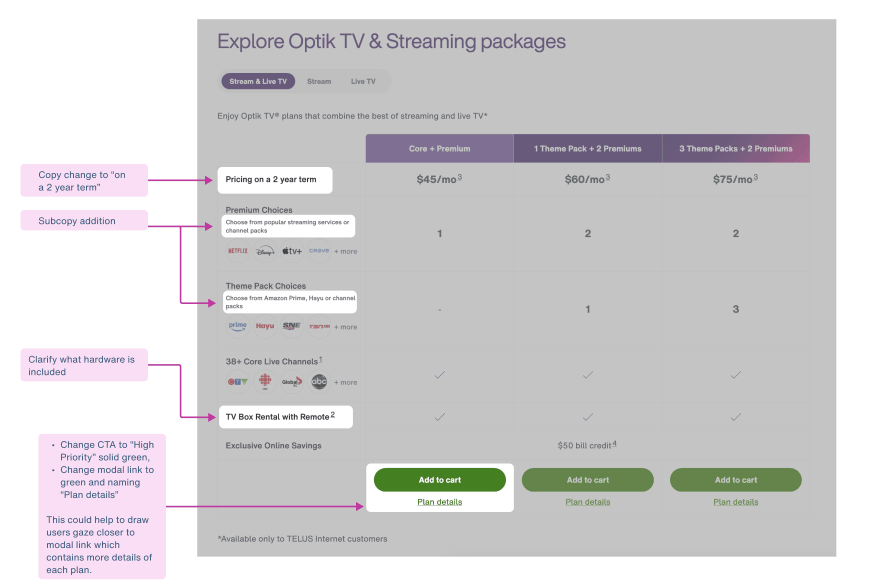Click footnote 3 beside $75/mo price

click(x=755, y=177)
